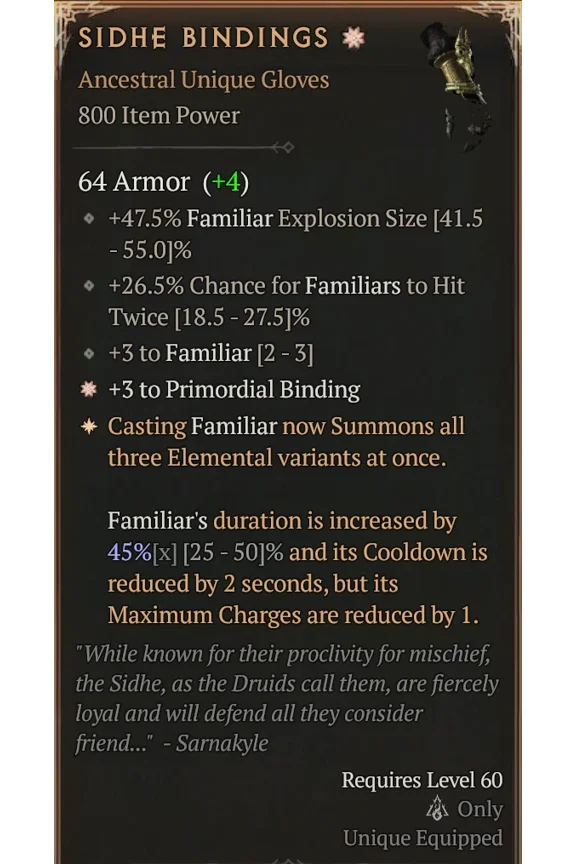
Task: Click the 'Requires Level 60' text
Action: coord(422,780)
